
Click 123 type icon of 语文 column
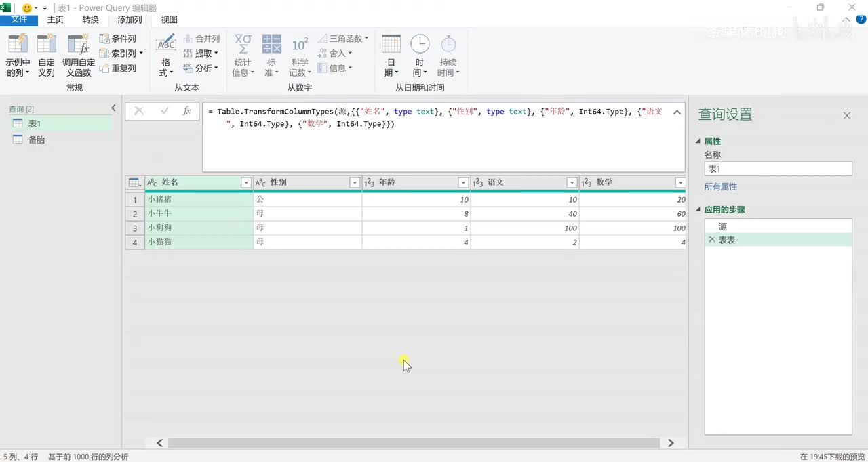[x=478, y=183]
